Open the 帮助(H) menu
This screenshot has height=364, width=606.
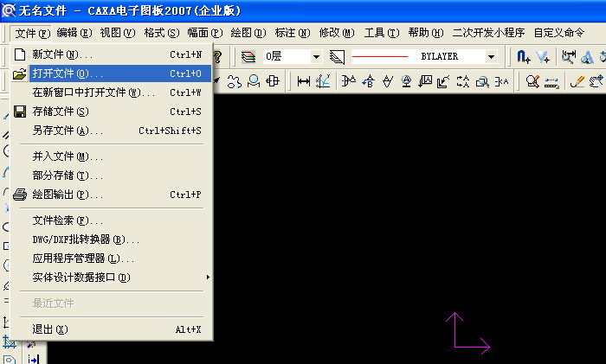click(426, 33)
